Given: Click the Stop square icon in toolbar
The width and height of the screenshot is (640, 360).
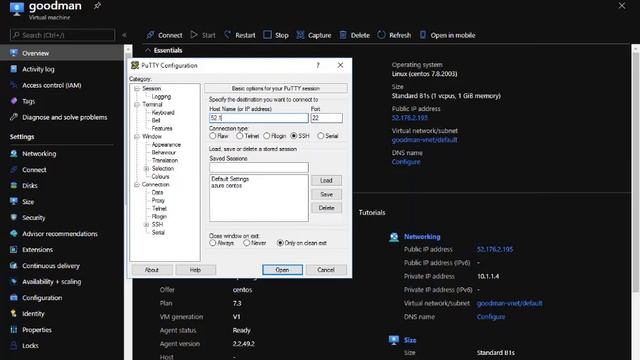Looking at the screenshot, I should pyautogui.click(x=267, y=35).
